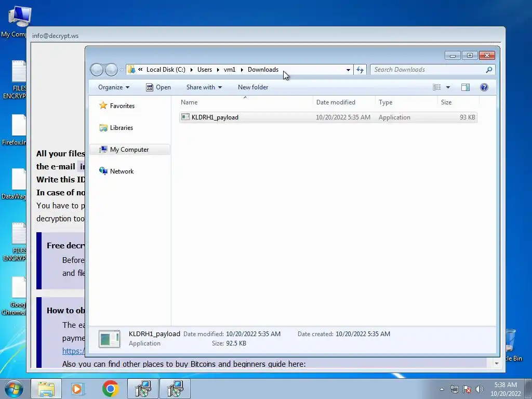Click Open in the toolbar
The width and height of the screenshot is (532, 399).
[x=158, y=87]
